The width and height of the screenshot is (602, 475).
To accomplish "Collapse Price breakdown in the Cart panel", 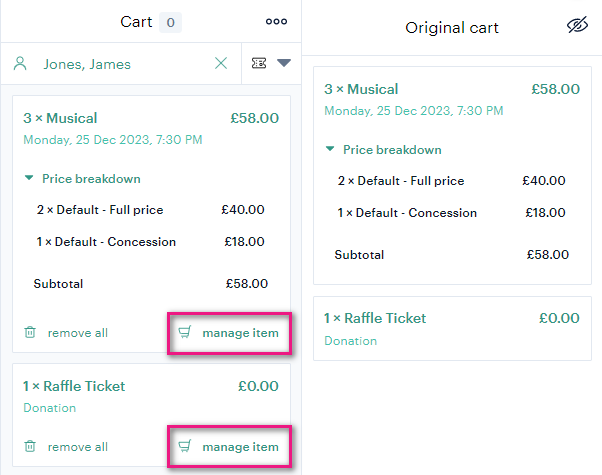I will click(x=29, y=178).
